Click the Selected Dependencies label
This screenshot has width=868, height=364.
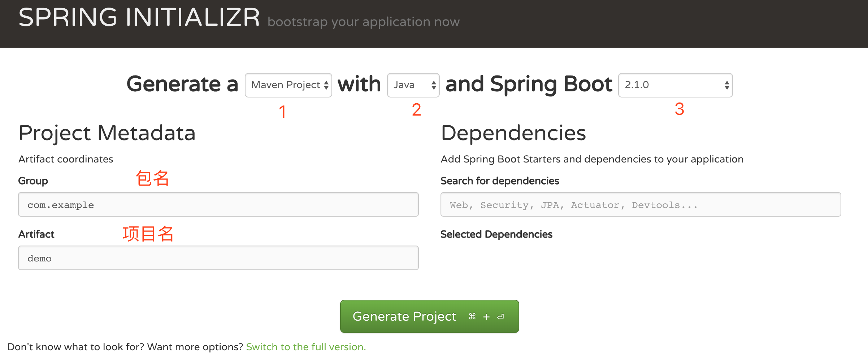(496, 234)
